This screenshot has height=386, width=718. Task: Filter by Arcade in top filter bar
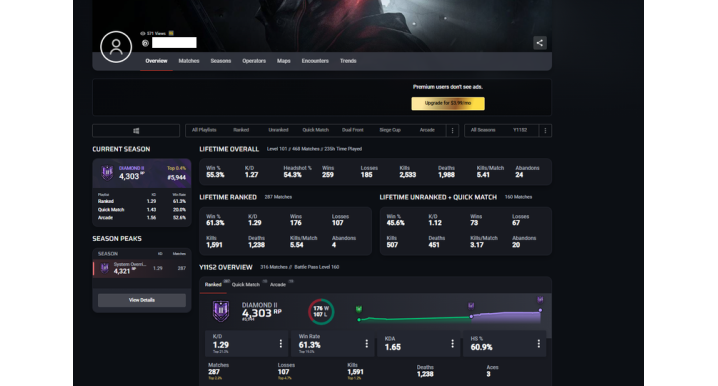[427, 130]
